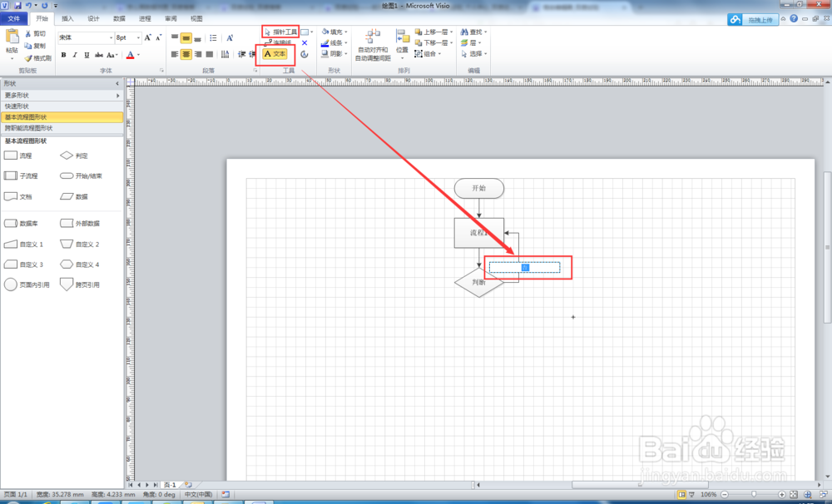The image size is (832, 504).
Task: Select the Pointer Tool 指针工具
Action: pyautogui.click(x=280, y=32)
